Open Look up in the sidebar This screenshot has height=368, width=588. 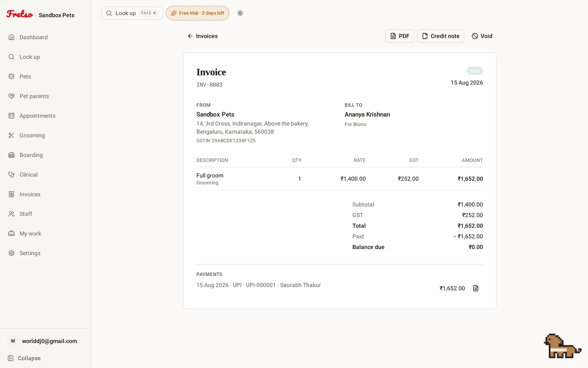point(29,57)
